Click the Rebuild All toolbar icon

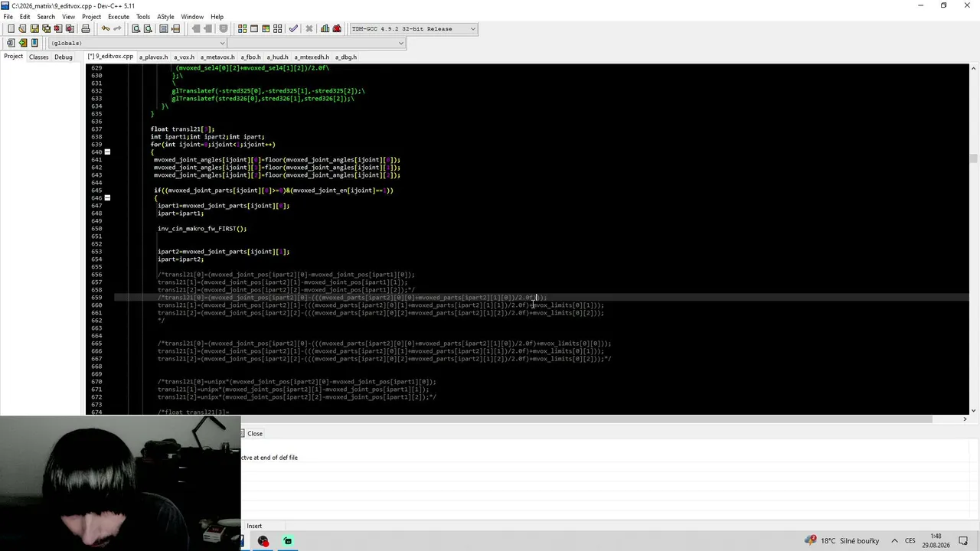click(277, 28)
